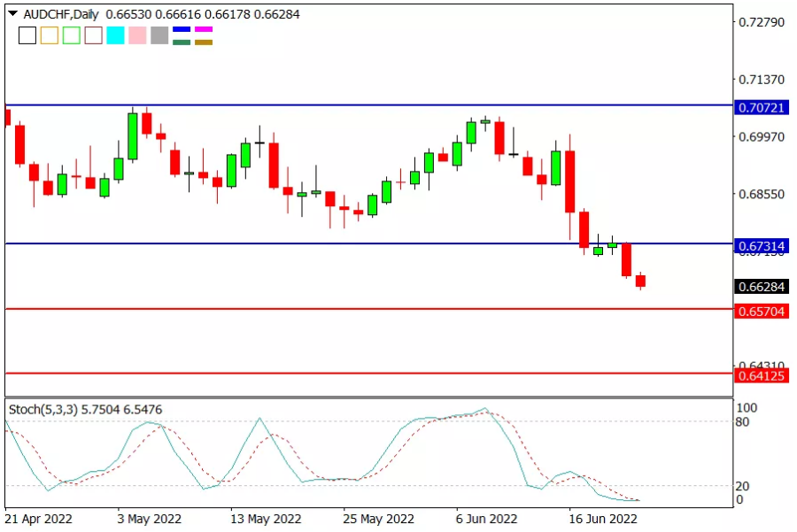Screen dimensions: 797x532
Task: Select the black-outlined white square swatch
Action: click(27, 35)
